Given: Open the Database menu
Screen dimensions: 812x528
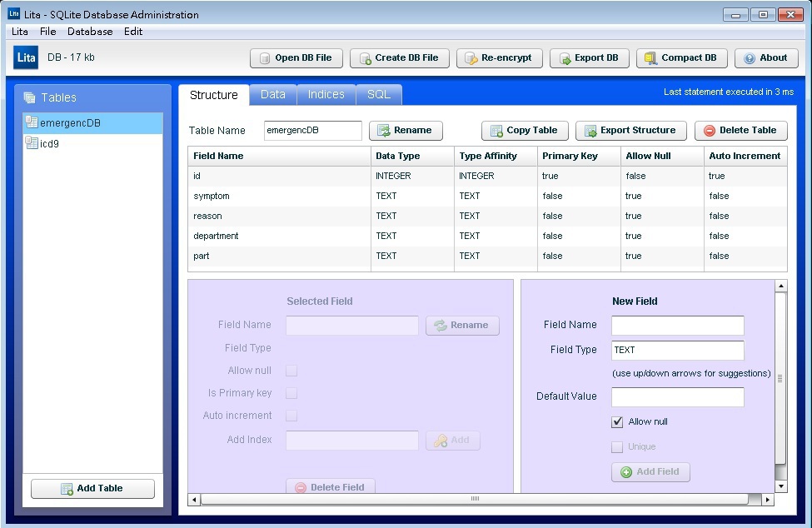Looking at the screenshot, I should pyautogui.click(x=90, y=32).
